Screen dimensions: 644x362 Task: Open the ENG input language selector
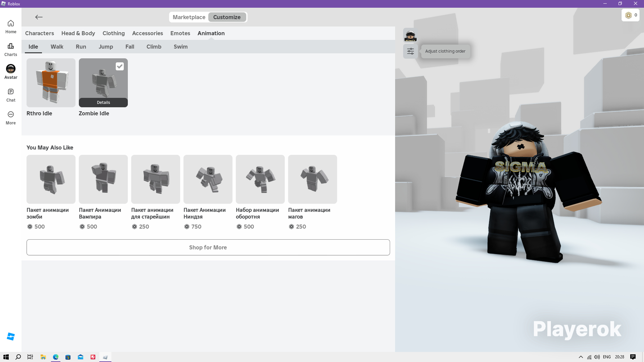[607, 357]
